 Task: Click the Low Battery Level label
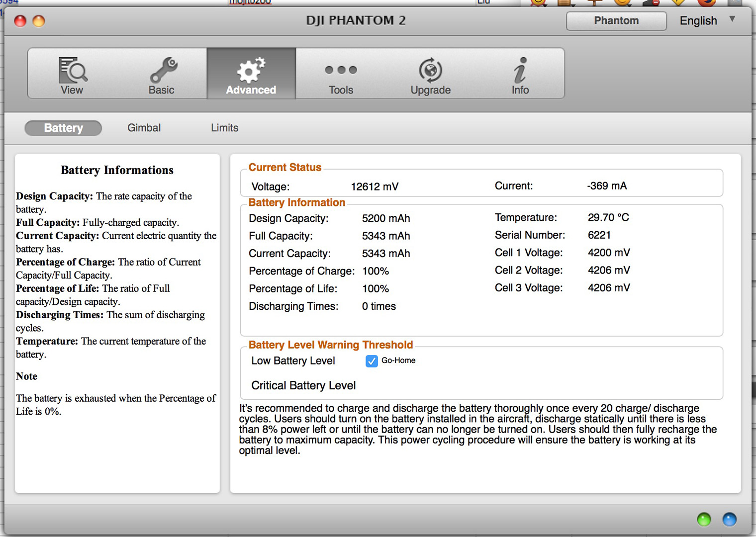click(x=293, y=361)
